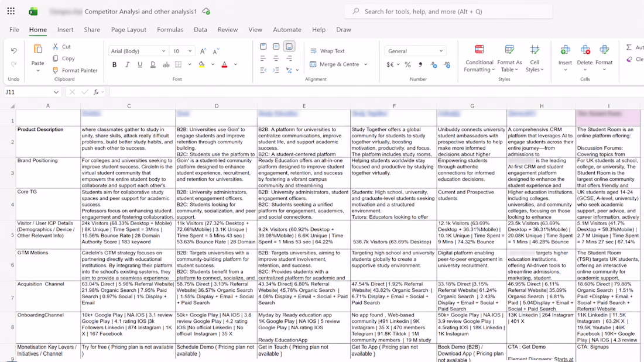The height and width of the screenshot is (362, 644).
Task: Switch to the Automate tab
Action: [x=287, y=30]
